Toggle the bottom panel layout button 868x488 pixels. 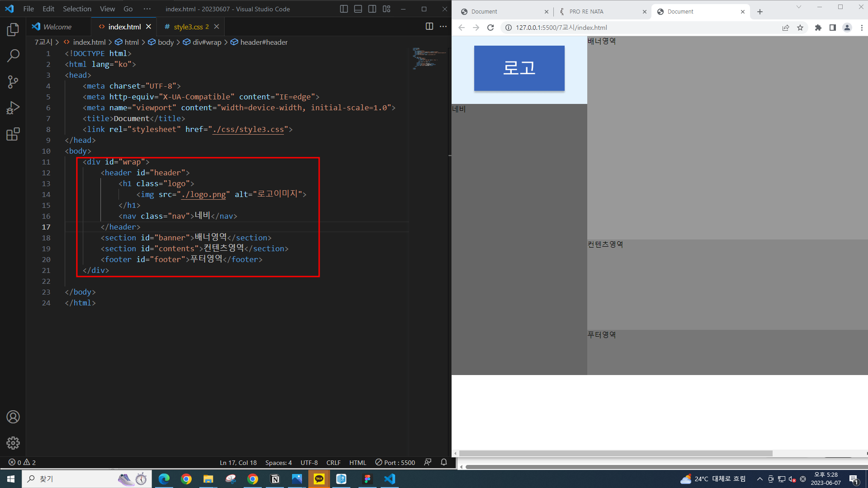pos(358,9)
